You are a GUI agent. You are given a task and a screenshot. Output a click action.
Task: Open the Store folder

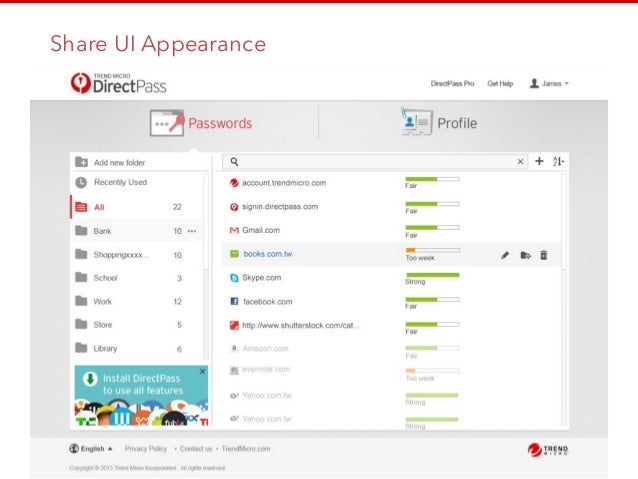point(137,325)
